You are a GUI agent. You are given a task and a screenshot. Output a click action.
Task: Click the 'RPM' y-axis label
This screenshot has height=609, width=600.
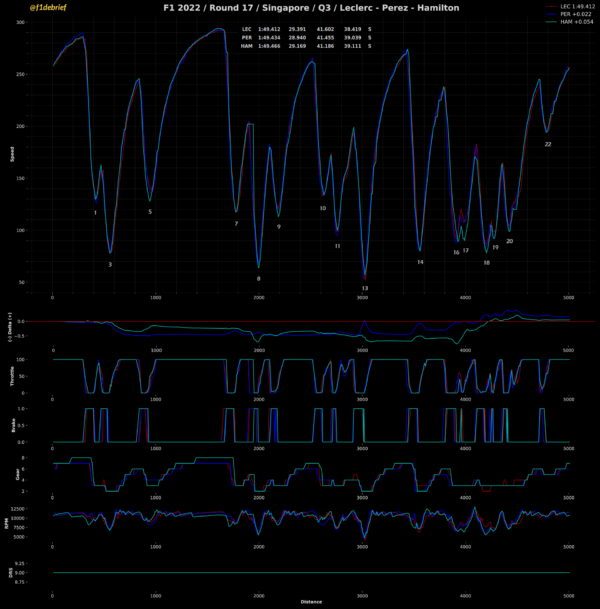(7, 524)
